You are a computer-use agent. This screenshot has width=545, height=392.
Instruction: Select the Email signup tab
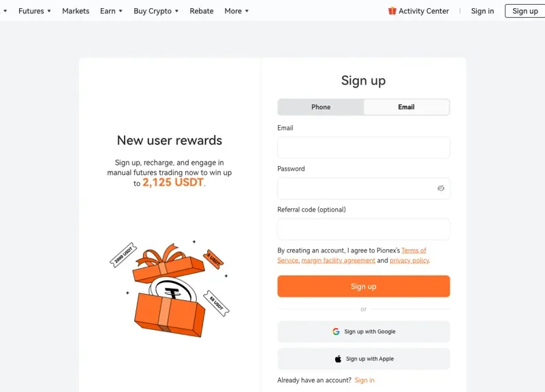406,107
